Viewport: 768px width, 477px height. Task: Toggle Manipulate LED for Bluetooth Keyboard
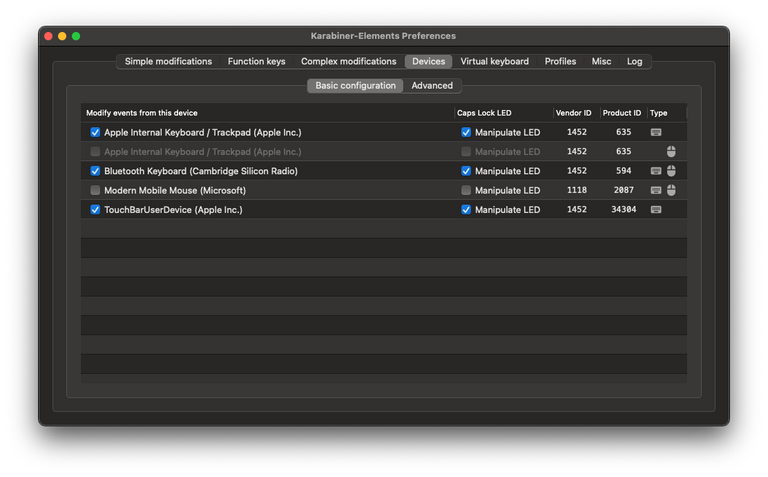click(466, 171)
